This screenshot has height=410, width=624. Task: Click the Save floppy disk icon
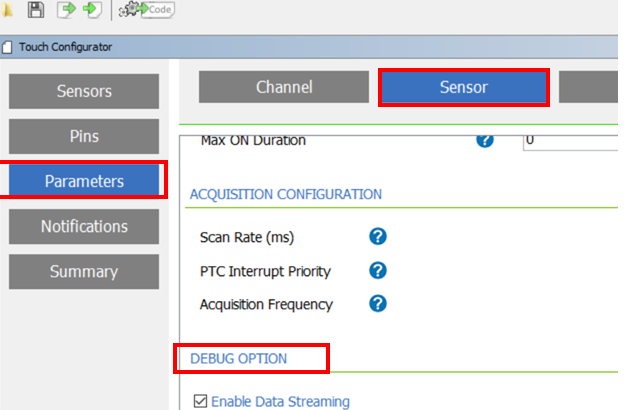[x=36, y=11]
